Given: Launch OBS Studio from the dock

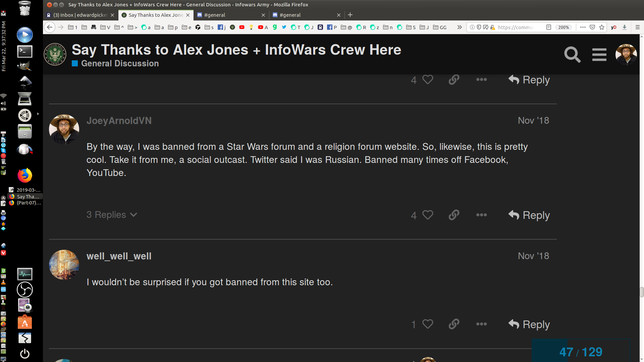Looking at the screenshot, I should [x=25, y=290].
